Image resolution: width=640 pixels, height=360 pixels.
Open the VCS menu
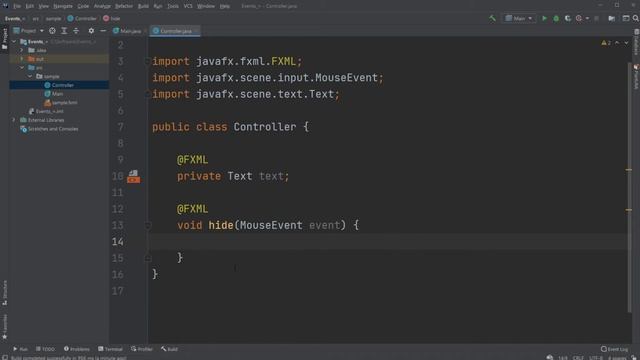[188, 6]
